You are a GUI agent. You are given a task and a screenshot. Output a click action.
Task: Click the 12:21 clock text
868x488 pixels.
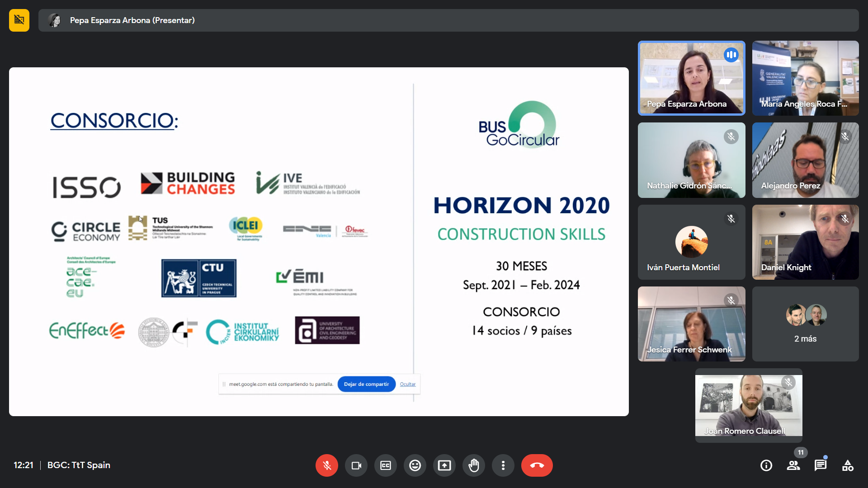(x=24, y=465)
